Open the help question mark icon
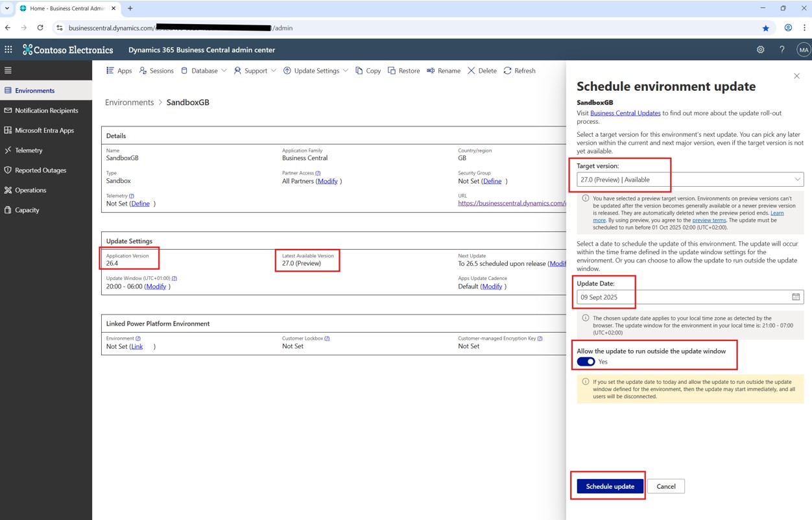 [782, 49]
